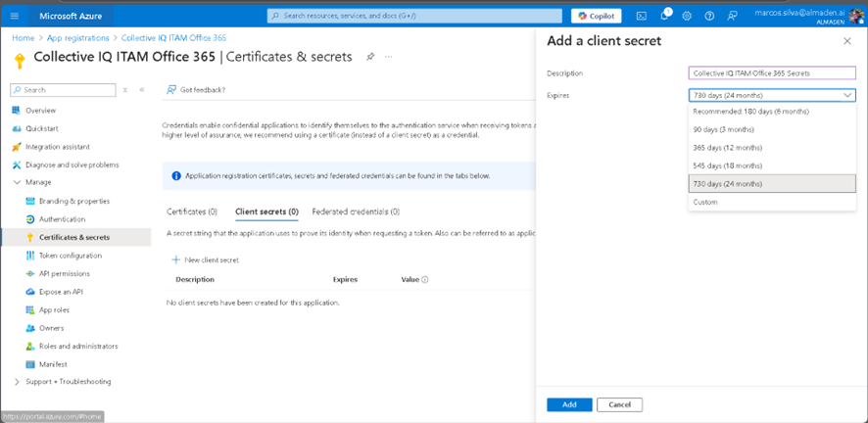Choose the Custom expiration option
868x423 pixels.
click(705, 202)
